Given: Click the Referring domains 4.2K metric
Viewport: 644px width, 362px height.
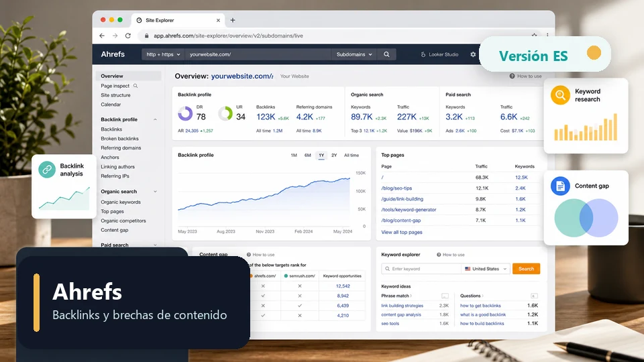Looking at the screenshot, I should [x=305, y=117].
